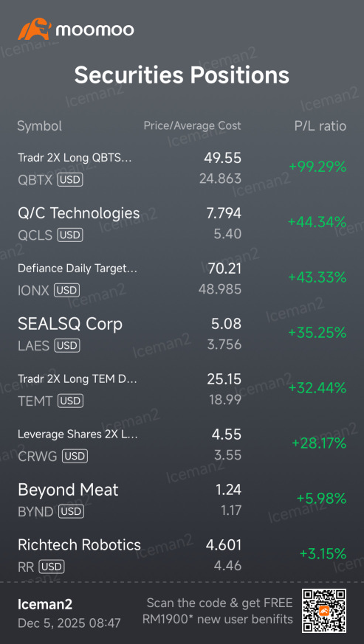Click the USD badge next to BYND
This screenshot has width=364, height=644.
pos(71,512)
